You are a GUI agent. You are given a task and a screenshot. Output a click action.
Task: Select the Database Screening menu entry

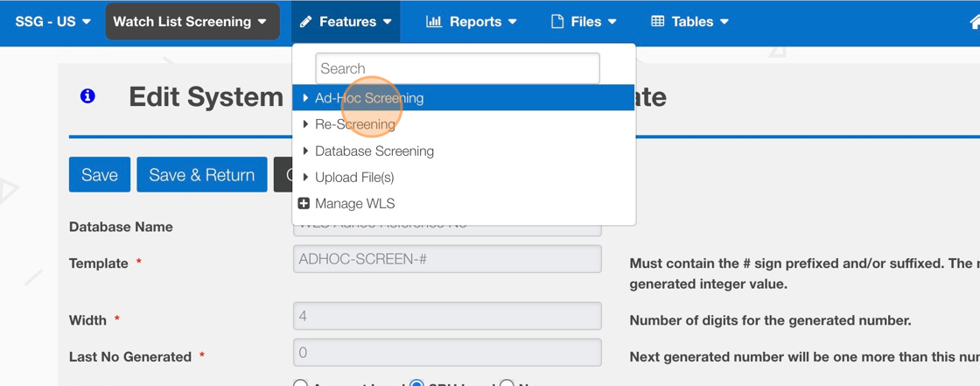(374, 151)
